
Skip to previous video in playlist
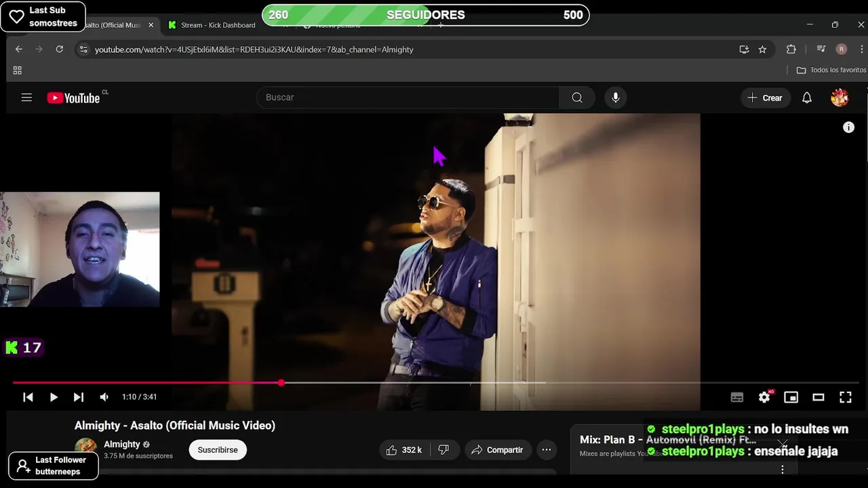pos(28,397)
